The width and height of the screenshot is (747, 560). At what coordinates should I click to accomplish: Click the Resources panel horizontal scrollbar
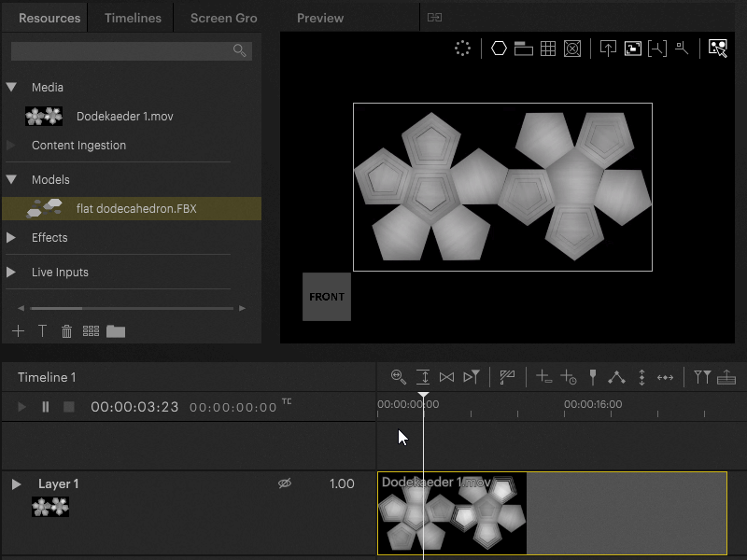click(132, 309)
